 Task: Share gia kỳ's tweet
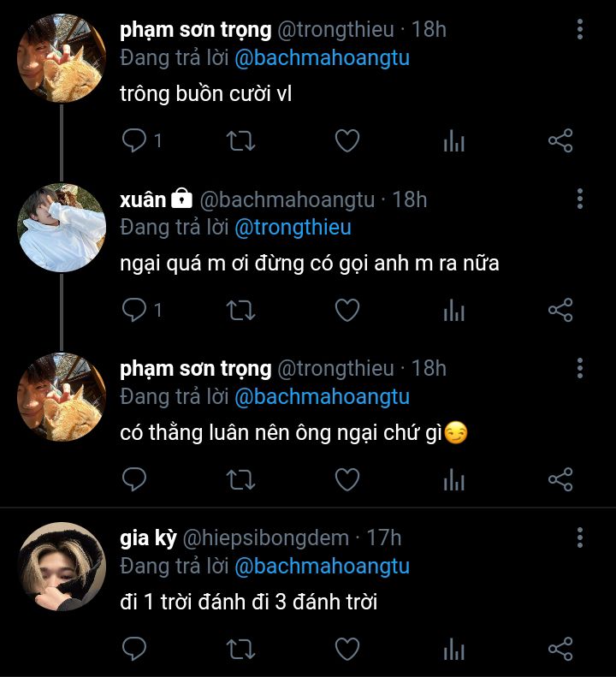[x=560, y=649]
